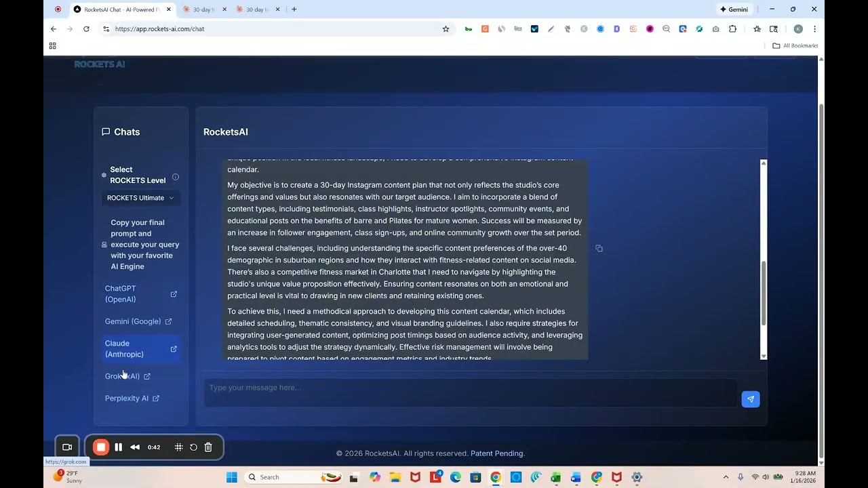Open Perplexity AI link
868x488 pixels.
click(132, 399)
